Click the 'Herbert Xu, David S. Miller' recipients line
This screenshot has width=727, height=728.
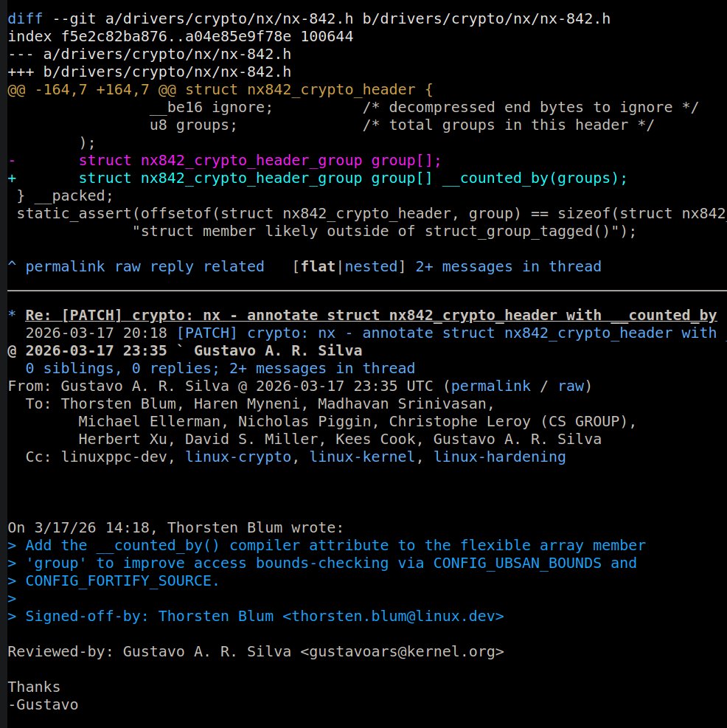(x=340, y=439)
